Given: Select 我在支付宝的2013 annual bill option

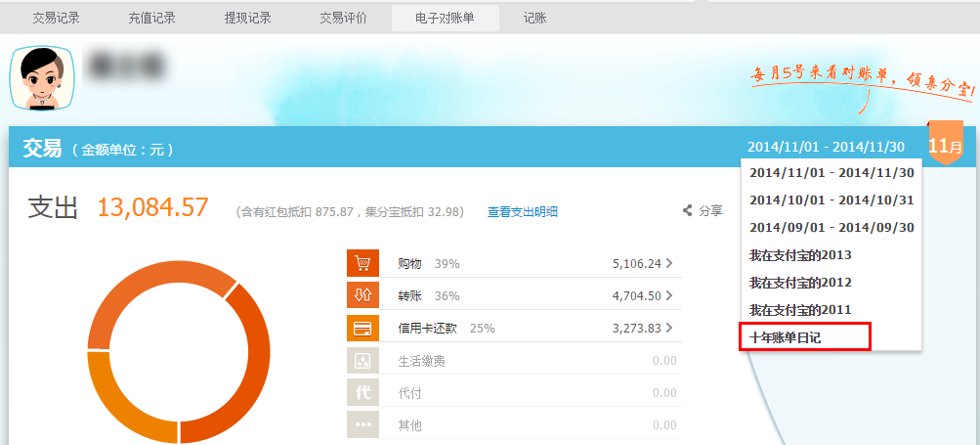Looking at the screenshot, I should click(800, 255).
